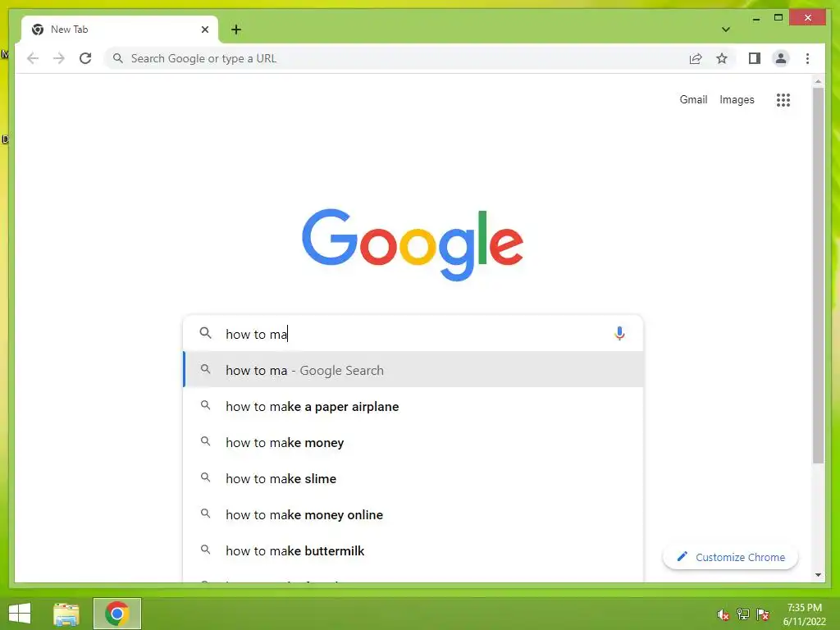The height and width of the screenshot is (630, 840).
Task: Open File Explorer from the taskbar
Action: pyautogui.click(x=66, y=614)
